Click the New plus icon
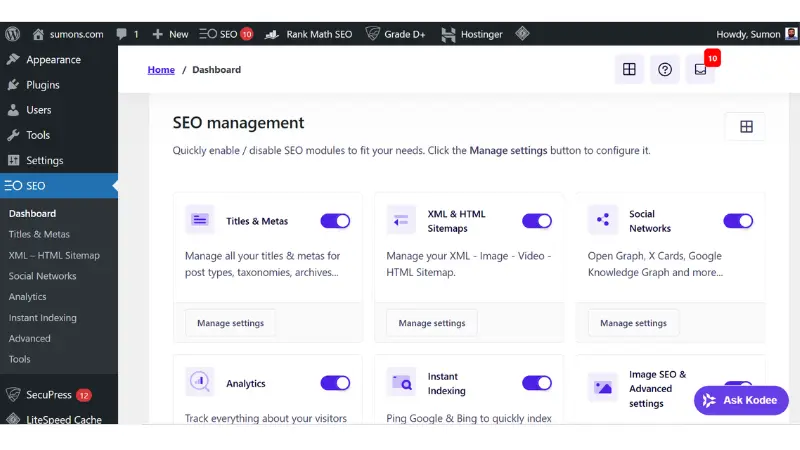 (158, 34)
